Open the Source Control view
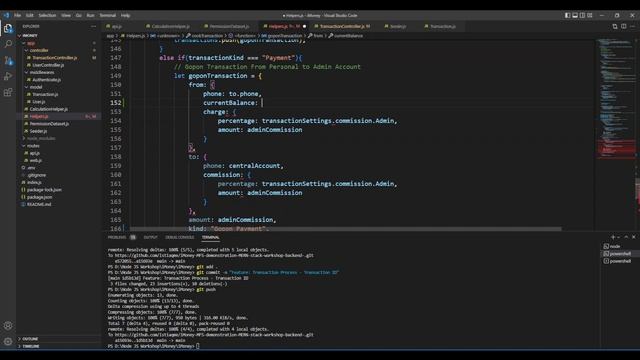The width and height of the screenshot is (640, 360). coord(8,60)
